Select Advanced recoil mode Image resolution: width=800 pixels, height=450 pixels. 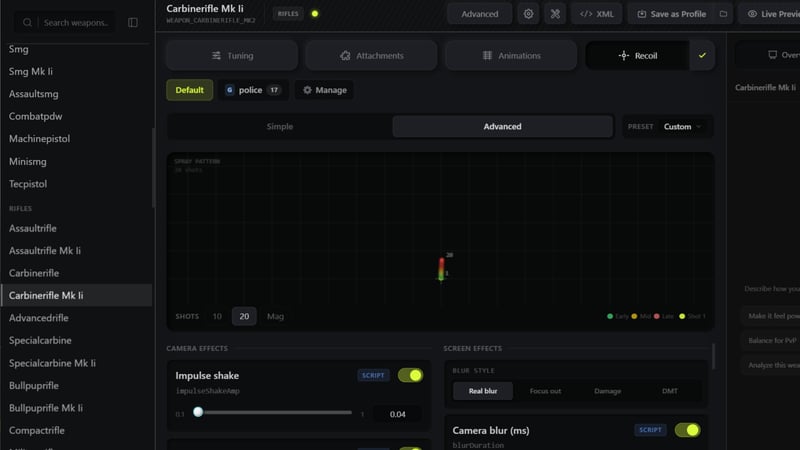tap(503, 126)
